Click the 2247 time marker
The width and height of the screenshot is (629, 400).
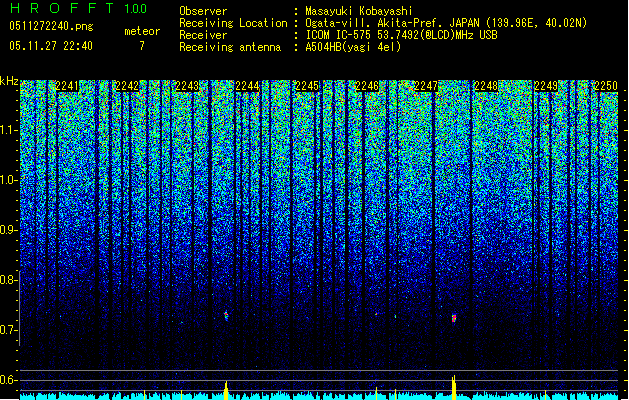pos(426,86)
